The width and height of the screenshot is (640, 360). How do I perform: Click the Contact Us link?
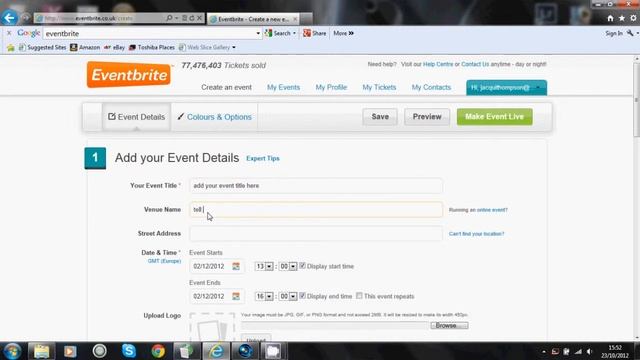coord(475,64)
